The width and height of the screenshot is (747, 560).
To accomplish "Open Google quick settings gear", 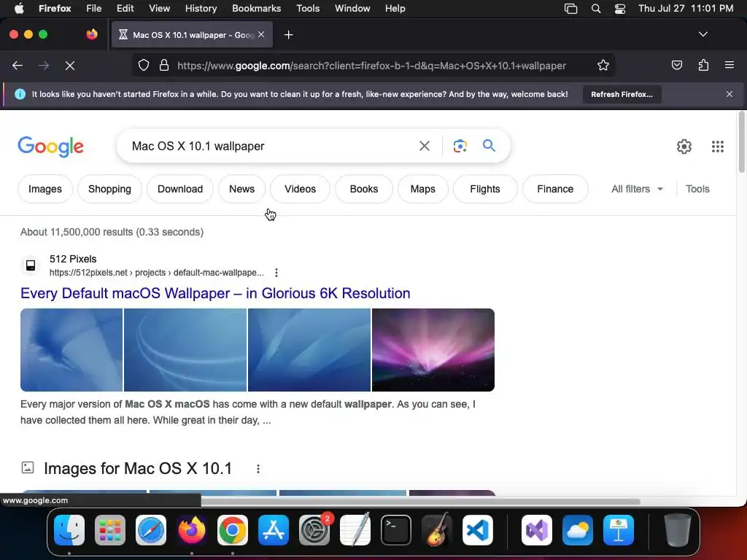I will coord(684,146).
